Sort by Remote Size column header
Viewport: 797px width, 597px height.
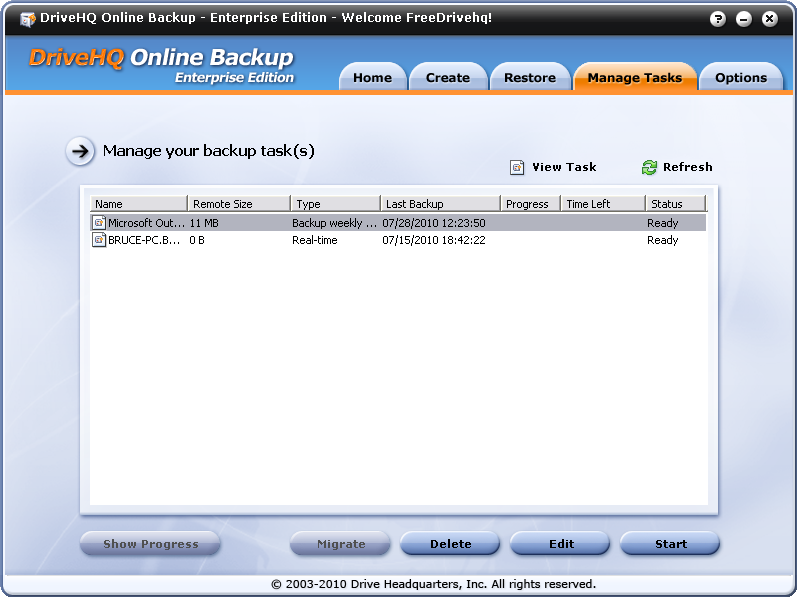click(x=238, y=204)
